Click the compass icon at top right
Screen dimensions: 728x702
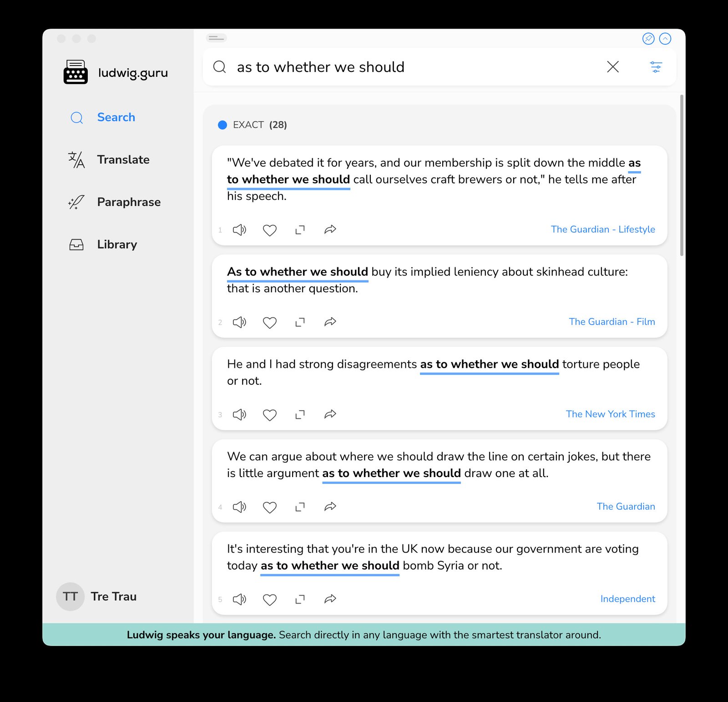click(648, 39)
